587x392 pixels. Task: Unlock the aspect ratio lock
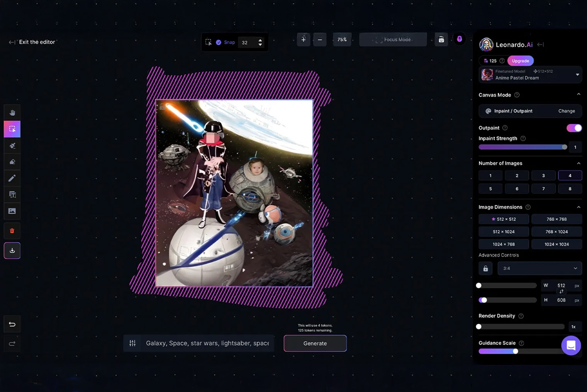(x=485, y=268)
